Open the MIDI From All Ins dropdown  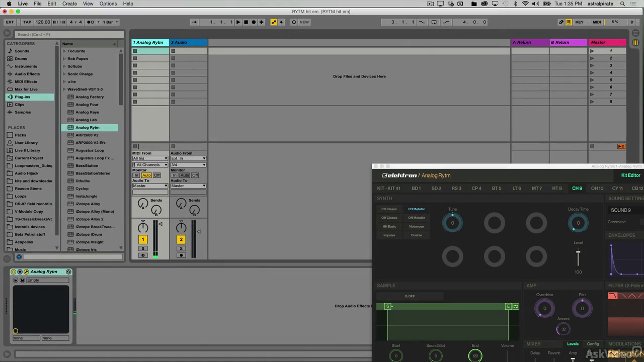click(x=150, y=158)
